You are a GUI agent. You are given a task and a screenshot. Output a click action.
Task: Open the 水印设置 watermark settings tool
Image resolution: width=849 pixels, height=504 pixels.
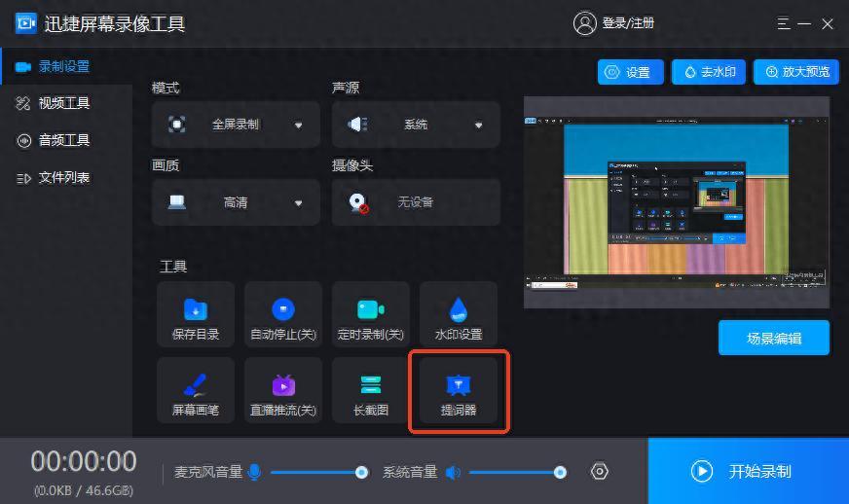coord(458,318)
